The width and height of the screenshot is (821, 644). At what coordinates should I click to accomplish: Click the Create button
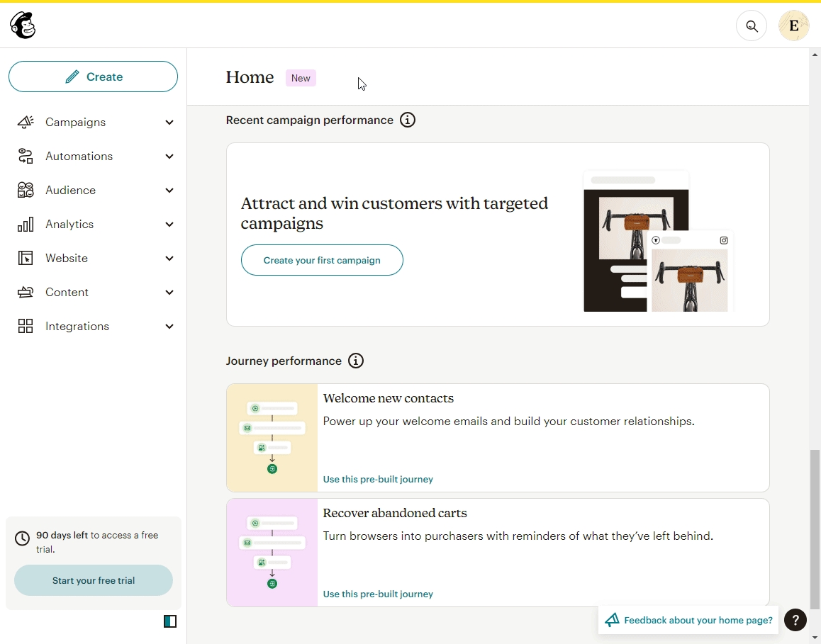[x=93, y=77]
